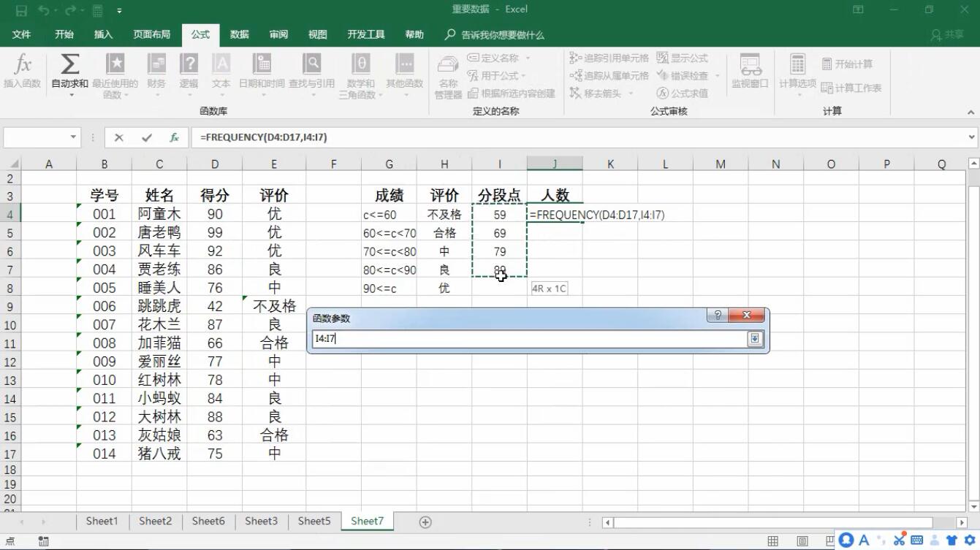Switch to Sheet5 worksheet tab
This screenshot has width=980, height=550.
pos(314,521)
